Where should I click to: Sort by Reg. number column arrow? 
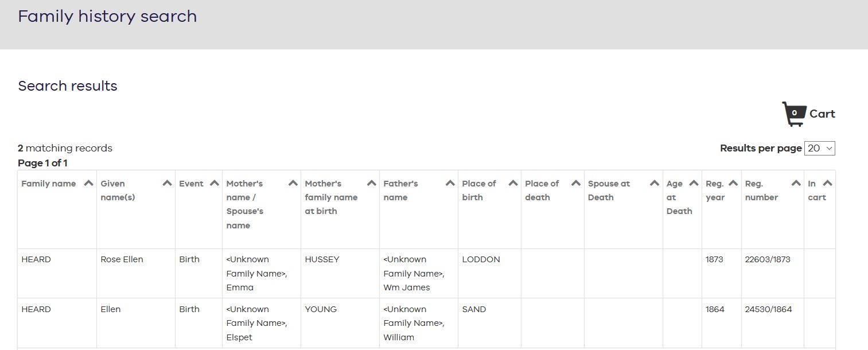click(796, 184)
